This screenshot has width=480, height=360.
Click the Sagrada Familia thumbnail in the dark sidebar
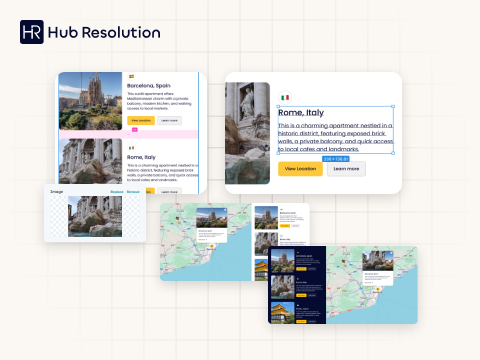tap(283, 261)
